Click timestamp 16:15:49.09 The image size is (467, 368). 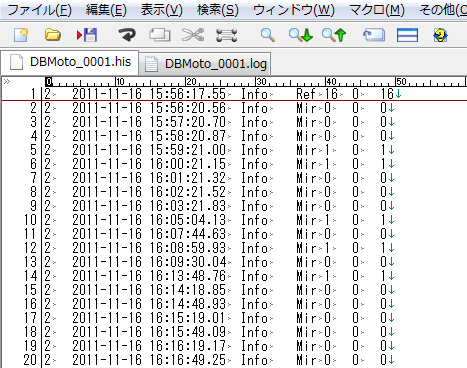188,332
